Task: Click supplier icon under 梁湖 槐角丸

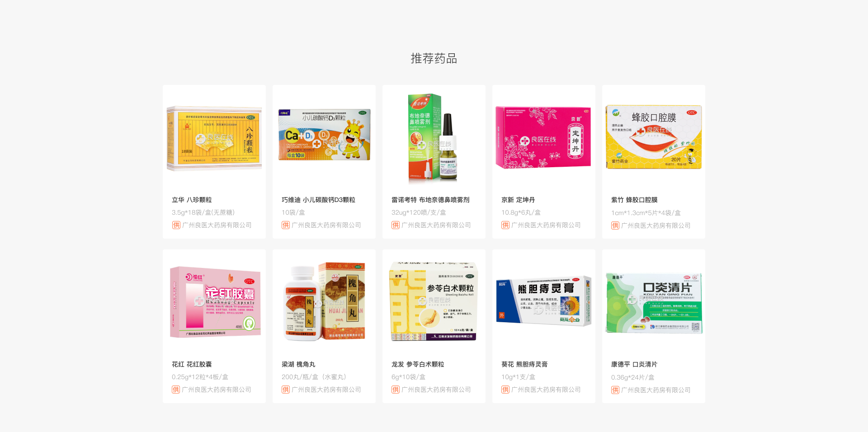Action: click(x=286, y=390)
